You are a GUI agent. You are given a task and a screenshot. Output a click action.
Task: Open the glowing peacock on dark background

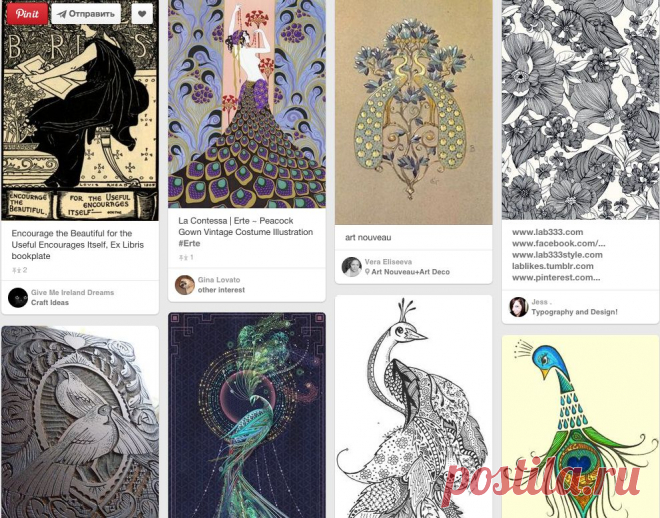247,415
